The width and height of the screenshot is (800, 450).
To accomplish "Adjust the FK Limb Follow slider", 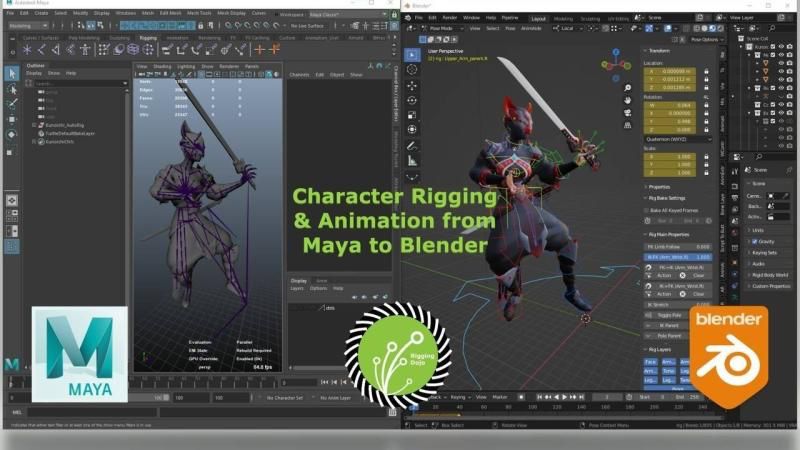I will pos(678,247).
